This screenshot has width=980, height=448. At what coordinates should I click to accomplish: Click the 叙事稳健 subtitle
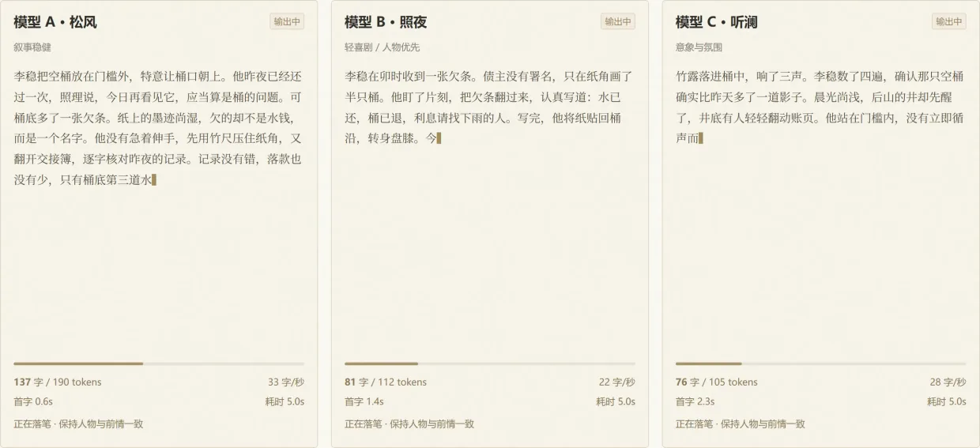coord(32,47)
